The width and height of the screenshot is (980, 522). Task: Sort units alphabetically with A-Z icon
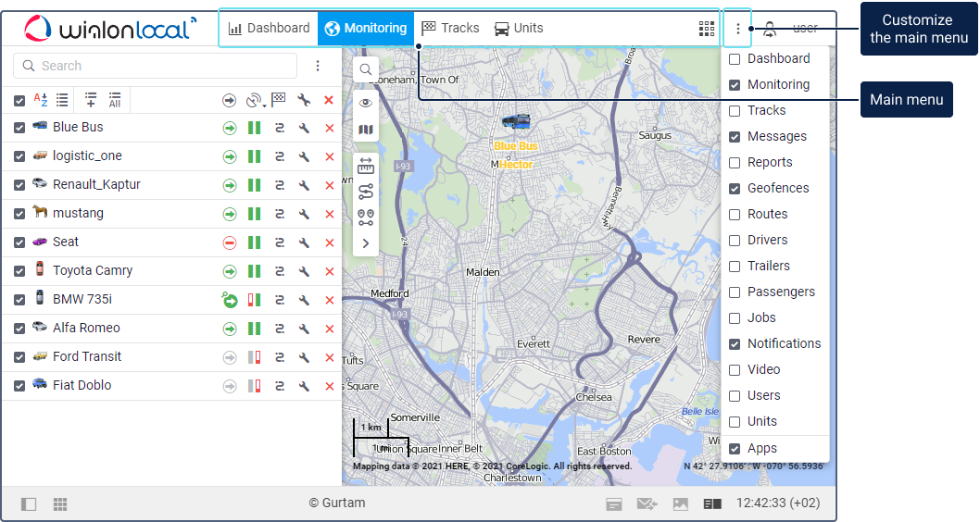click(x=41, y=100)
